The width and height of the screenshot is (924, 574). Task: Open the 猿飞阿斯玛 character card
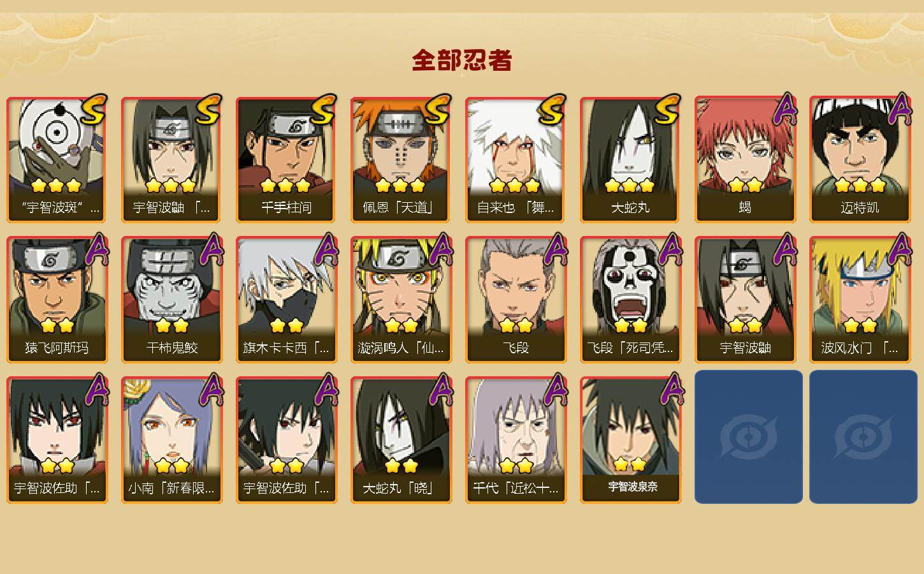(x=57, y=300)
